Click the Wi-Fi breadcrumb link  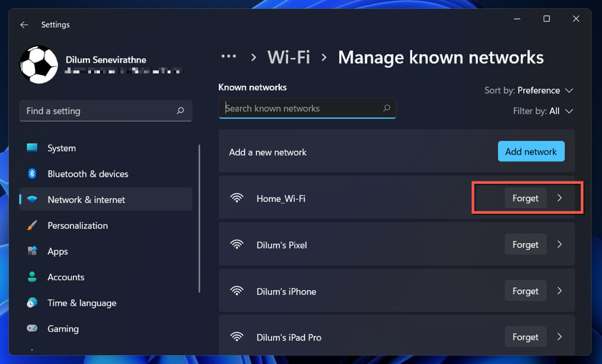coord(289,58)
